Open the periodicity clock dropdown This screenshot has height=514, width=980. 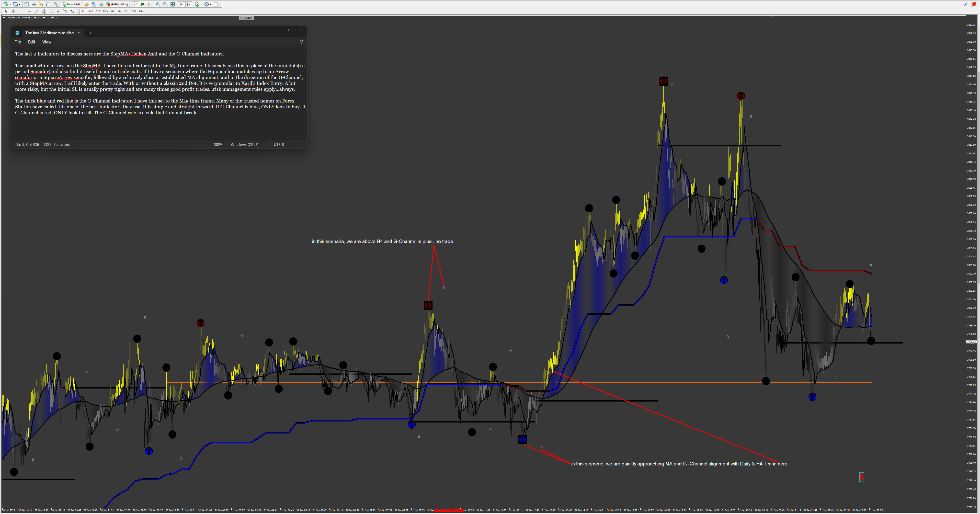[211, 4]
